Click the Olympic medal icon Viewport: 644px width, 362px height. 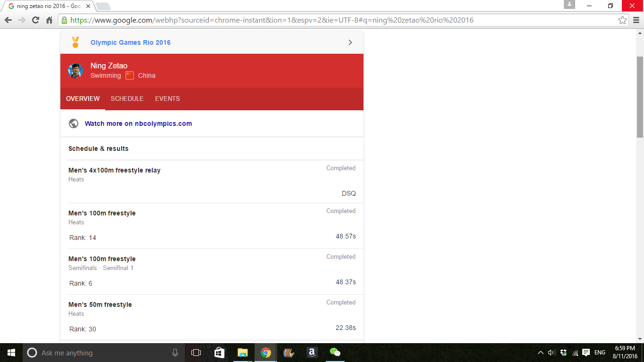point(75,42)
